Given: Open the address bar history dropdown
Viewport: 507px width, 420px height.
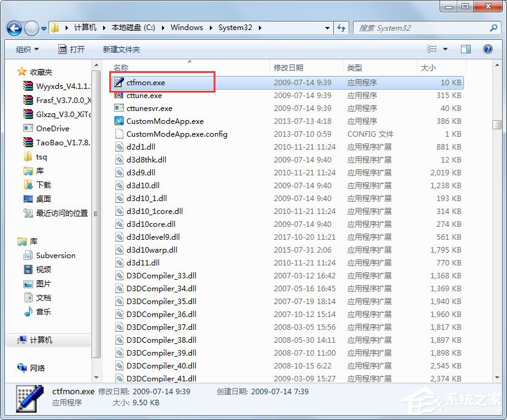Looking at the screenshot, I should click(327, 28).
